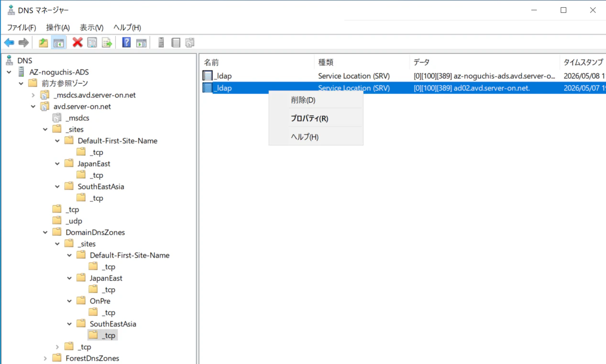Click the last toolbar icon with stacked documents
Image resolution: width=606 pixels, height=364 pixels.
190,43
